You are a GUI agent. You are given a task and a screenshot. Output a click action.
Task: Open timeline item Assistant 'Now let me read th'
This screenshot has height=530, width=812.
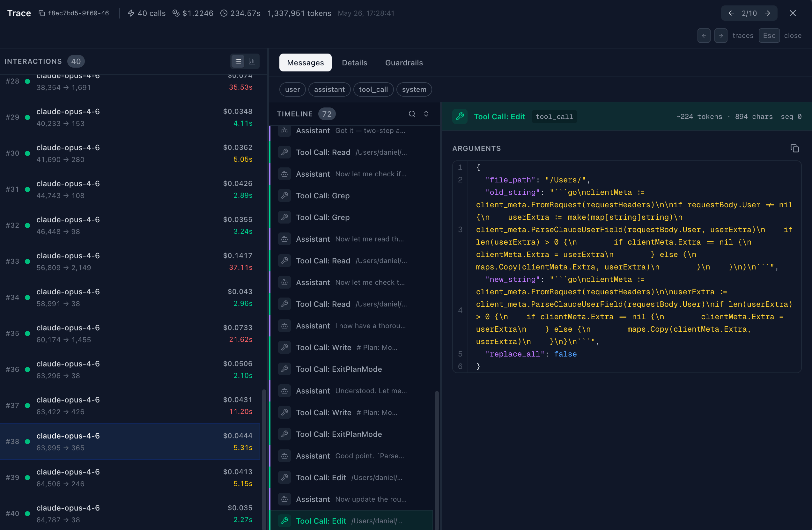(351, 239)
